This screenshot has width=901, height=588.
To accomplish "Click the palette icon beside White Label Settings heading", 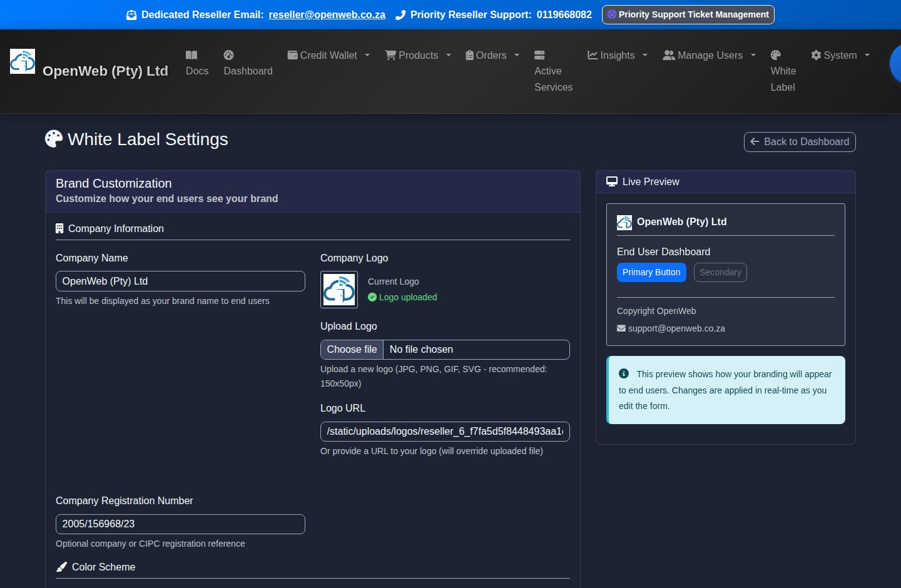I will (54, 139).
